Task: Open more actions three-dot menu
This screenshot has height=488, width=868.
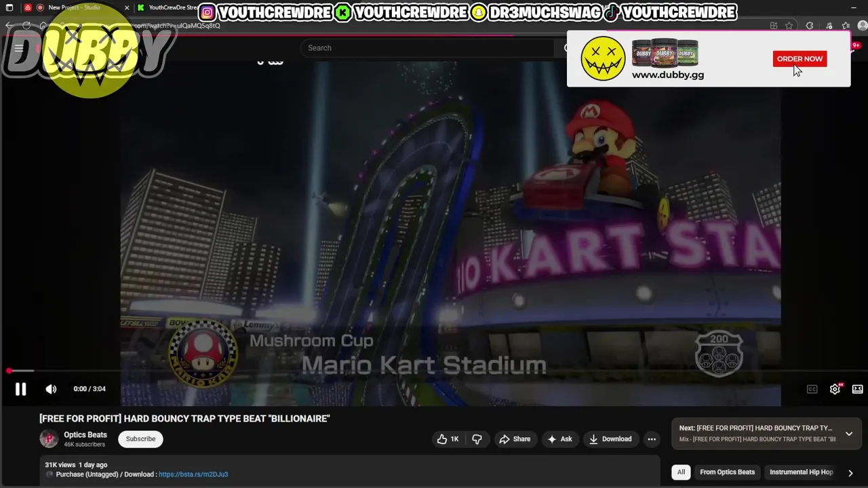Action: pyautogui.click(x=652, y=439)
